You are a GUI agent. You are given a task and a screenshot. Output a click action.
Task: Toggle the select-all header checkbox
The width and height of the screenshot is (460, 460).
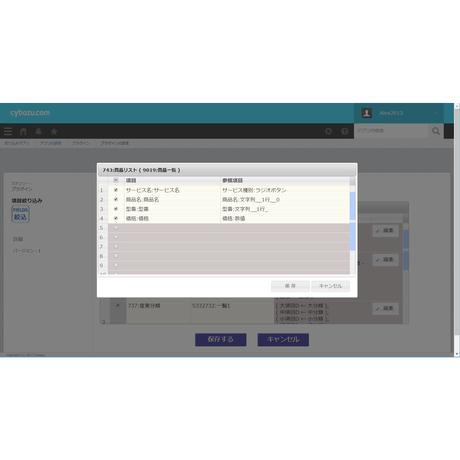tap(116, 180)
